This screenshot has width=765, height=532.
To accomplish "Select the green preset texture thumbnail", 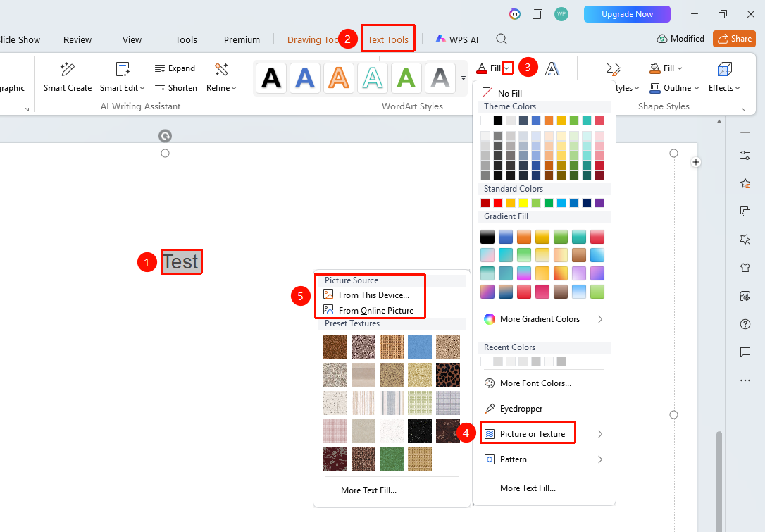I will (x=391, y=459).
